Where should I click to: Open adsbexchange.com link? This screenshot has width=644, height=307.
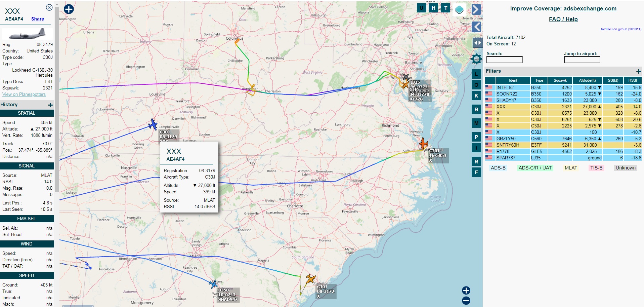coord(590,8)
